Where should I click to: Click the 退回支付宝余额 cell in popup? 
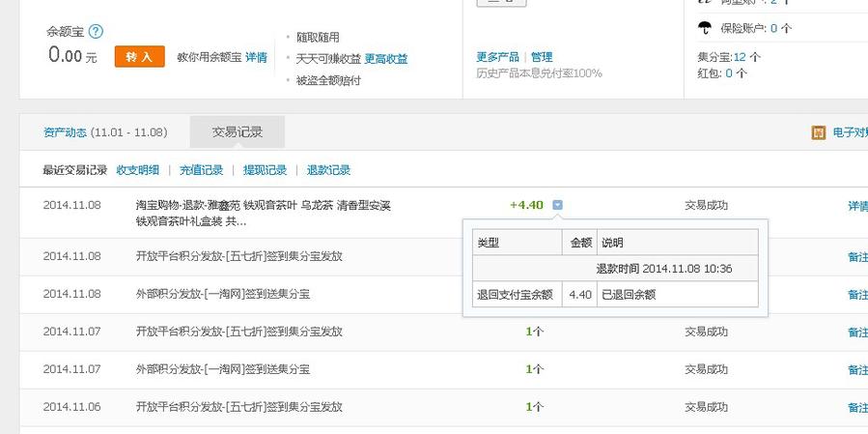pyautogui.click(x=518, y=294)
